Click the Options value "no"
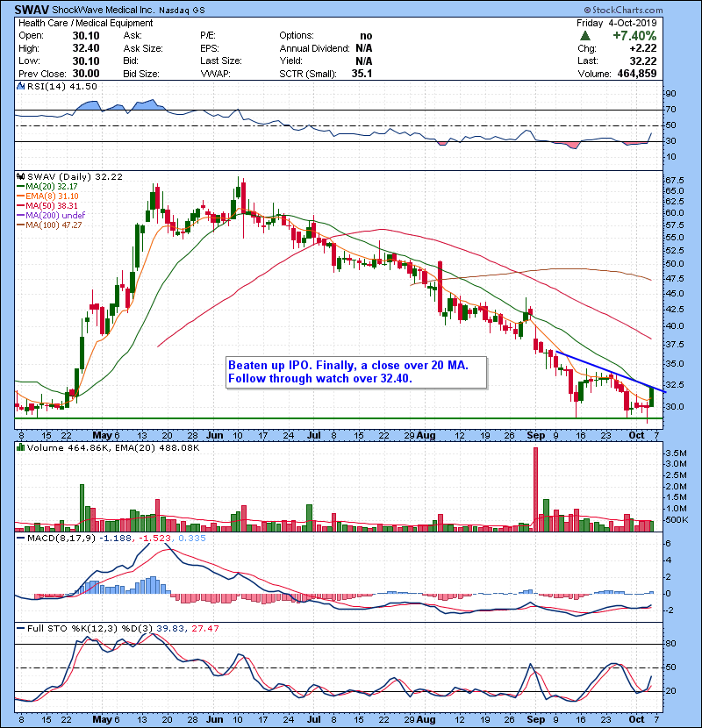The image size is (702, 728). (x=366, y=36)
